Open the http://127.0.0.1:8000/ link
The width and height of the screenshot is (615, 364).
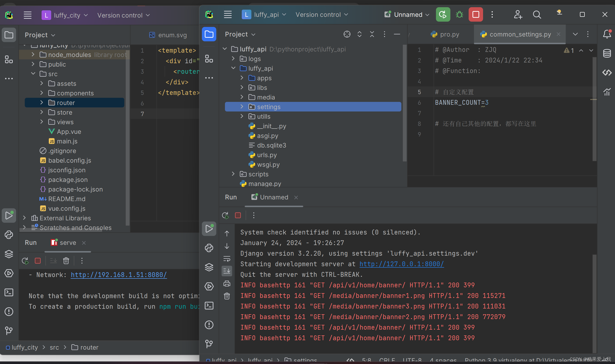[401, 264]
